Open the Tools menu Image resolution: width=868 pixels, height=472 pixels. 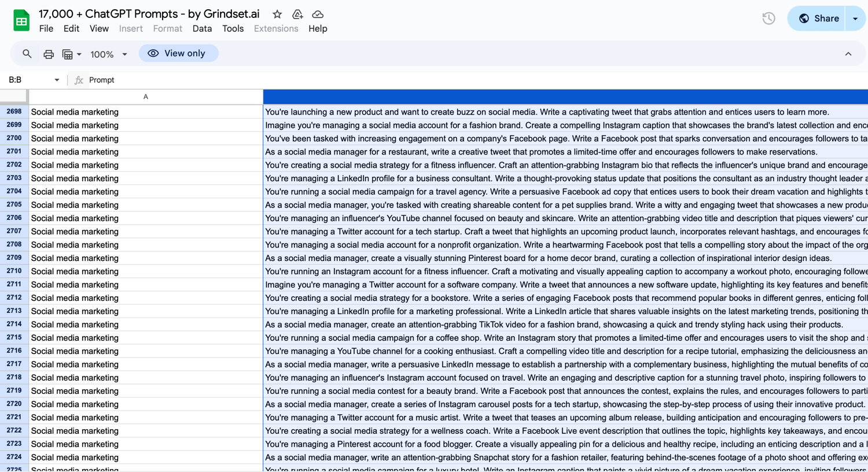click(233, 28)
